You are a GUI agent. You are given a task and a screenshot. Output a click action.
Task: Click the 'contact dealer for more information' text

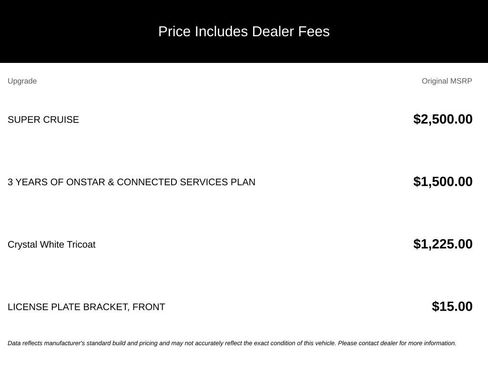point(407,343)
